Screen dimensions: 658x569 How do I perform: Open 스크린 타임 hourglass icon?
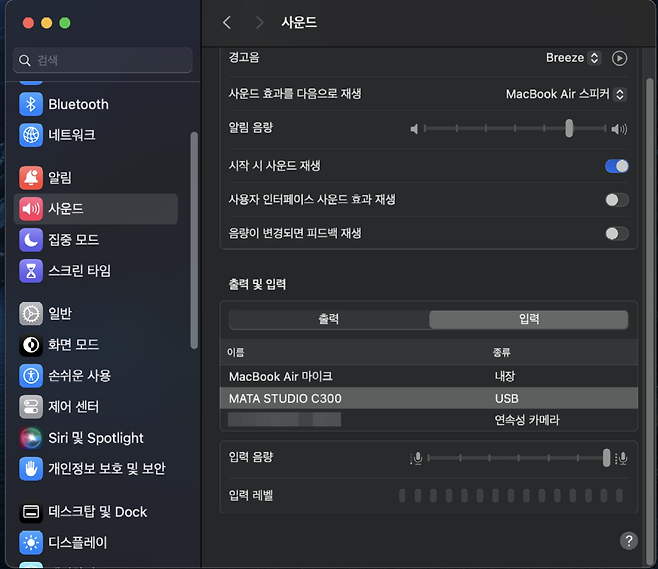point(31,271)
